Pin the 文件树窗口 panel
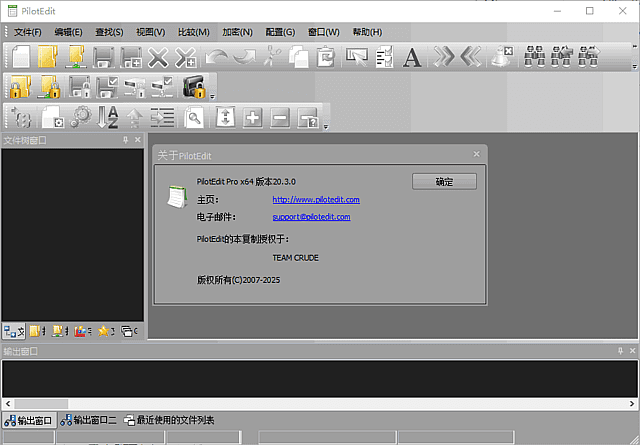The width and height of the screenshot is (640, 445). (126, 140)
